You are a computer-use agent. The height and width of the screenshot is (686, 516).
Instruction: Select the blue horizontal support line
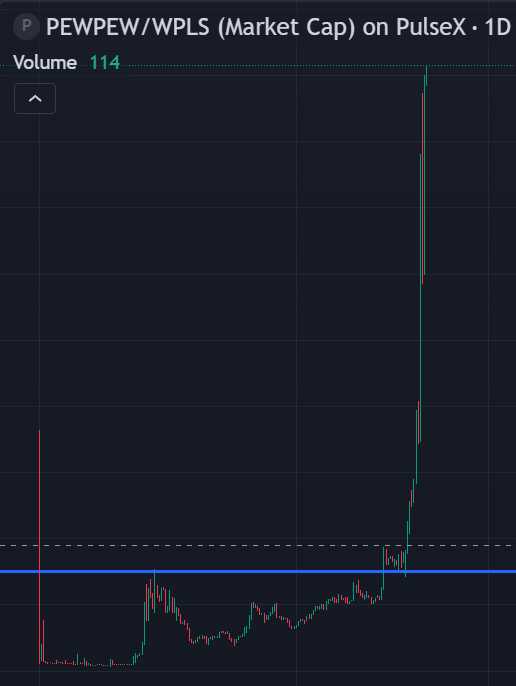tap(258, 571)
